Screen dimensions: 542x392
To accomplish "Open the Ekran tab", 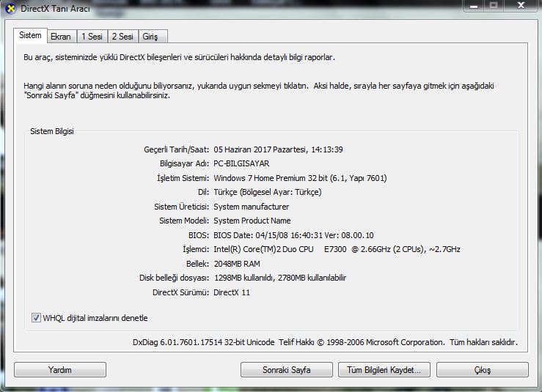I will click(61, 36).
